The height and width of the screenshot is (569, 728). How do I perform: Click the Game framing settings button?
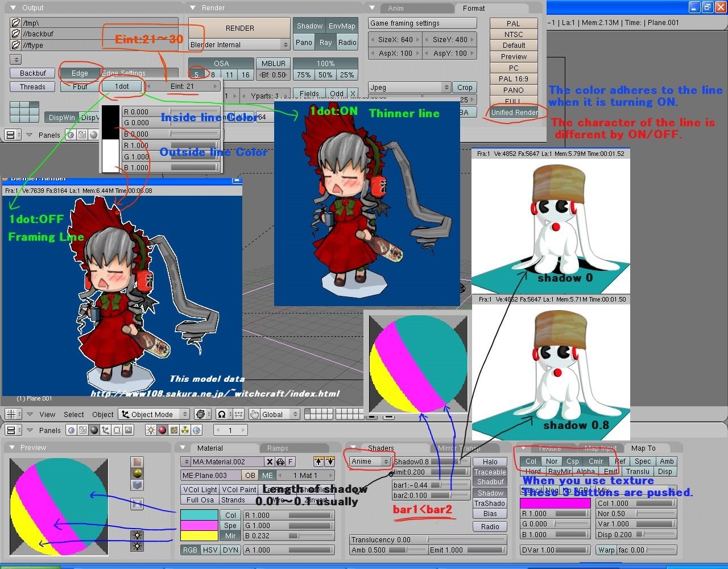click(x=422, y=23)
